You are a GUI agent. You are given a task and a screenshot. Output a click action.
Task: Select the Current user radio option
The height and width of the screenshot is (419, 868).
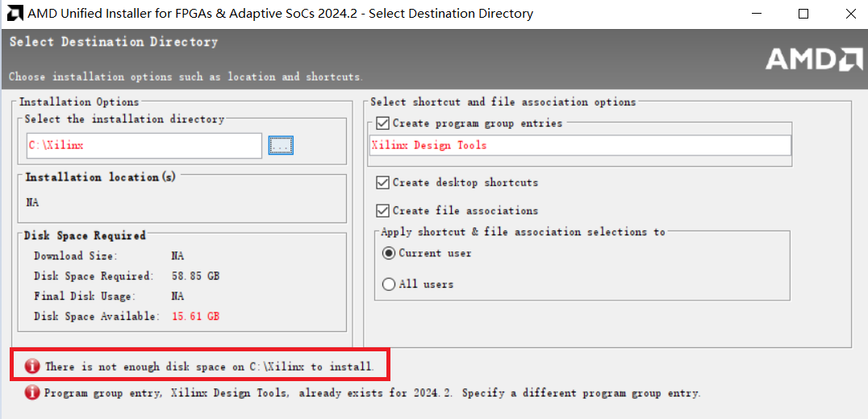click(389, 253)
